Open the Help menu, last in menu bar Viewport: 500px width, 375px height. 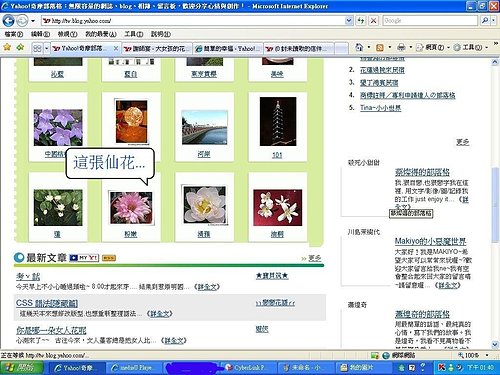click(x=161, y=34)
